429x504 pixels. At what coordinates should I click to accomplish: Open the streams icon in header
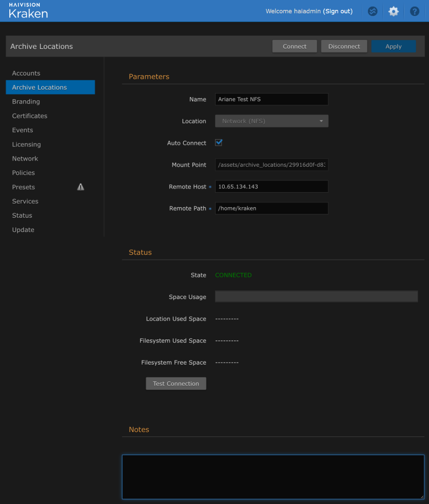click(372, 11)
